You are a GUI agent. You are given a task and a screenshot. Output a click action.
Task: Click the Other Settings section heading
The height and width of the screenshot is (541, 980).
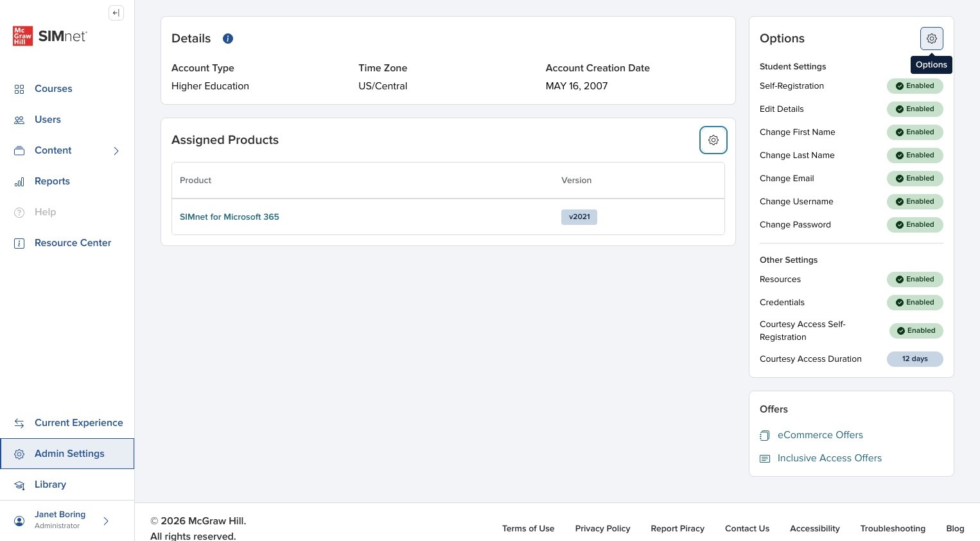[789, 260]
